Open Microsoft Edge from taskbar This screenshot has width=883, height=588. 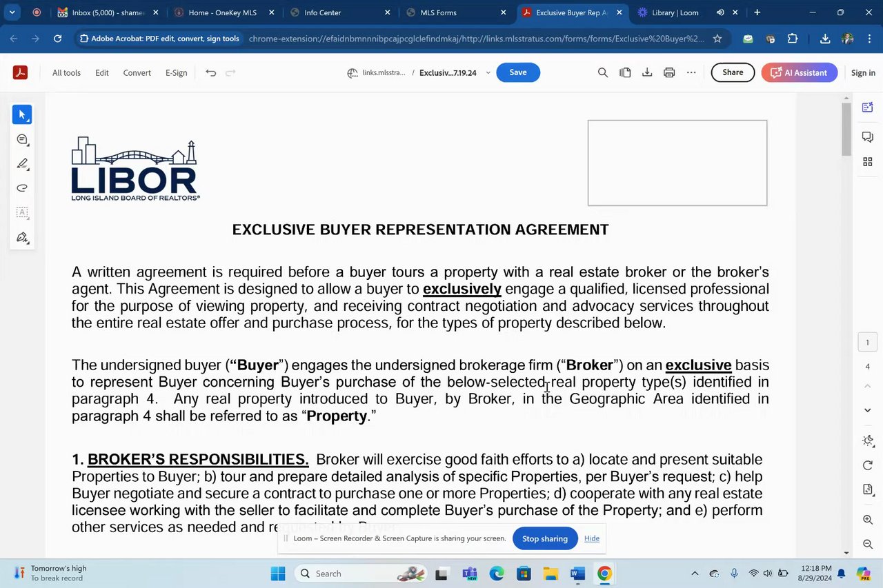click(497, 574)
